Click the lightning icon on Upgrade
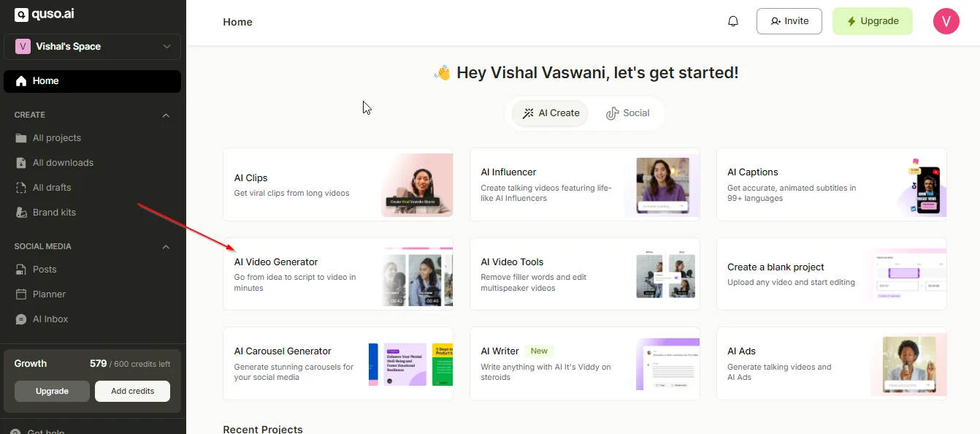Screen dimensions: 980x434 (x=851, y=21)
